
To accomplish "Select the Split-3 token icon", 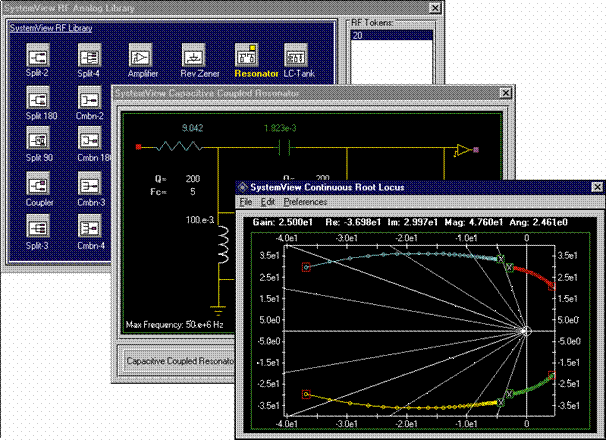I will click(37, 227).
